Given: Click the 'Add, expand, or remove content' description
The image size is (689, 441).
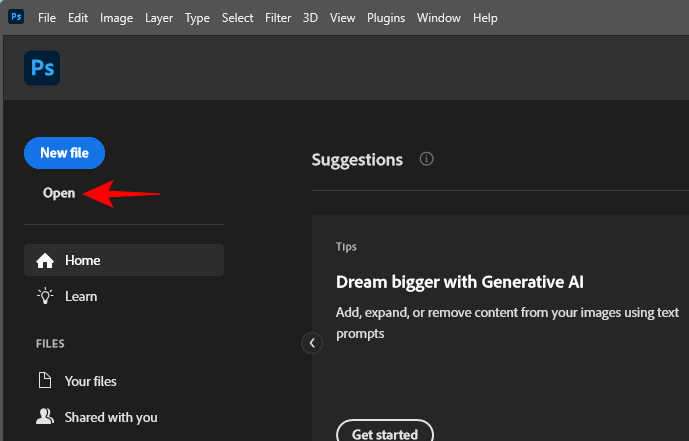Looking at the screenshot, I should pyautogui.click(x=508, y=323).
